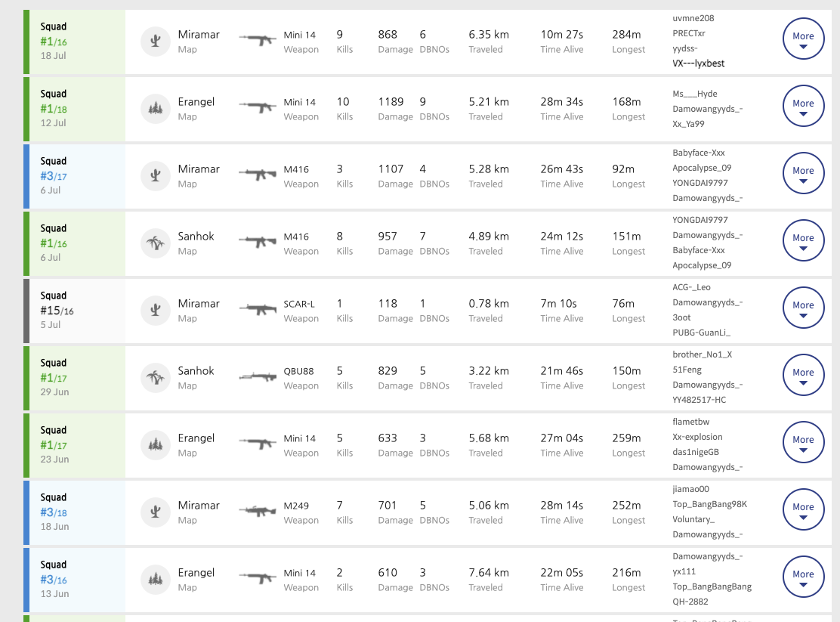The height and width of the screenshot is (622, 840).
Task: Open teammate 3oot's profile
Action: [681, 317]
